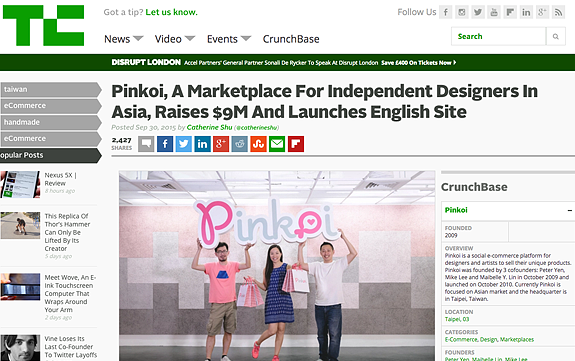Open the Google+ icon in Follow Us
Image resolution: width=575 pixels, height=361 pixels.
pos(542,12)
